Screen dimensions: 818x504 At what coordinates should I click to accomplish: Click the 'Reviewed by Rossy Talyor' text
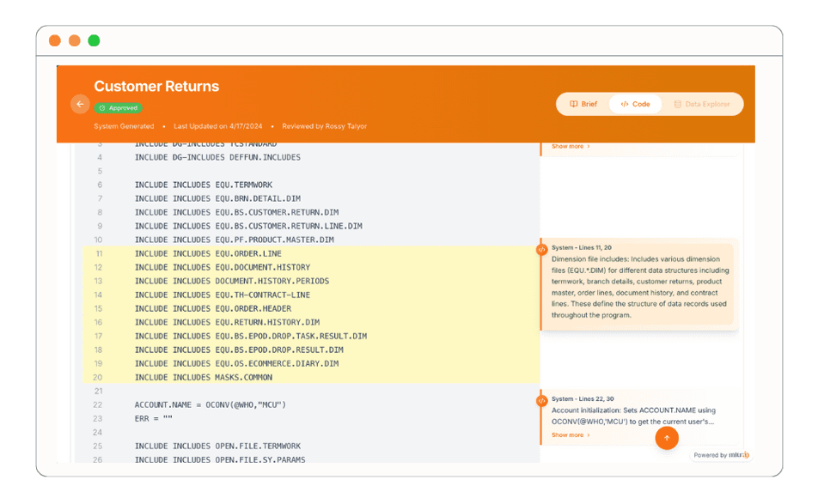click(325, 126)
